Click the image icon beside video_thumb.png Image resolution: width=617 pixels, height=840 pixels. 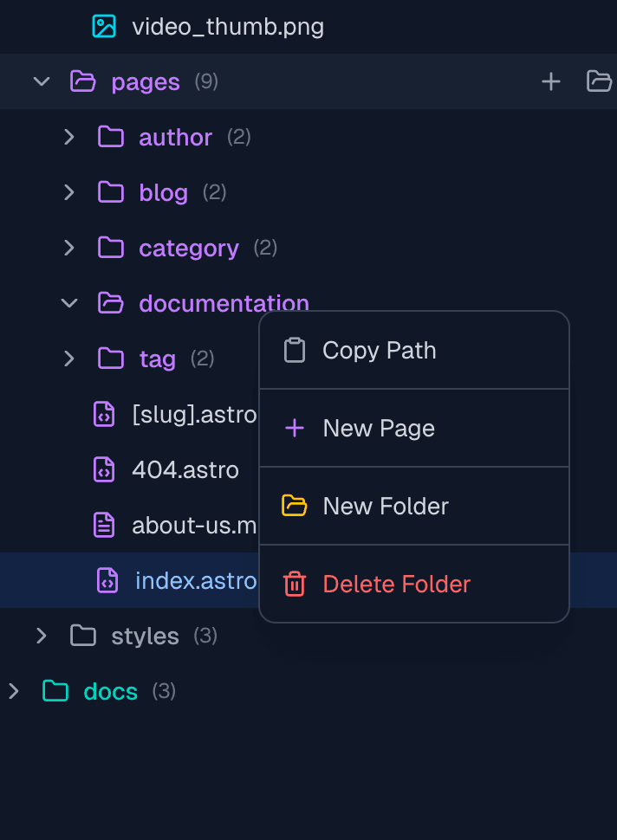coord(103,27)
